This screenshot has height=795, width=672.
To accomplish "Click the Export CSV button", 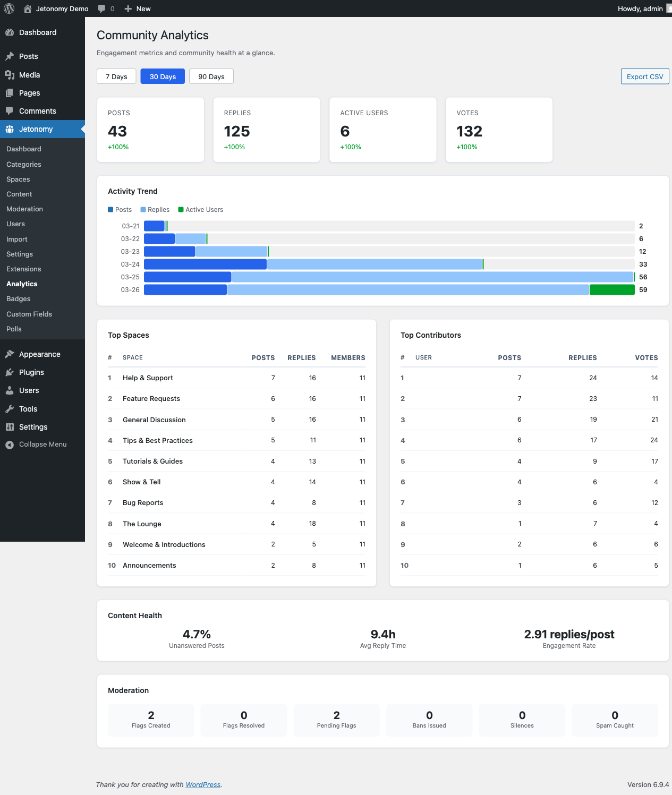I will click(644, 76).
